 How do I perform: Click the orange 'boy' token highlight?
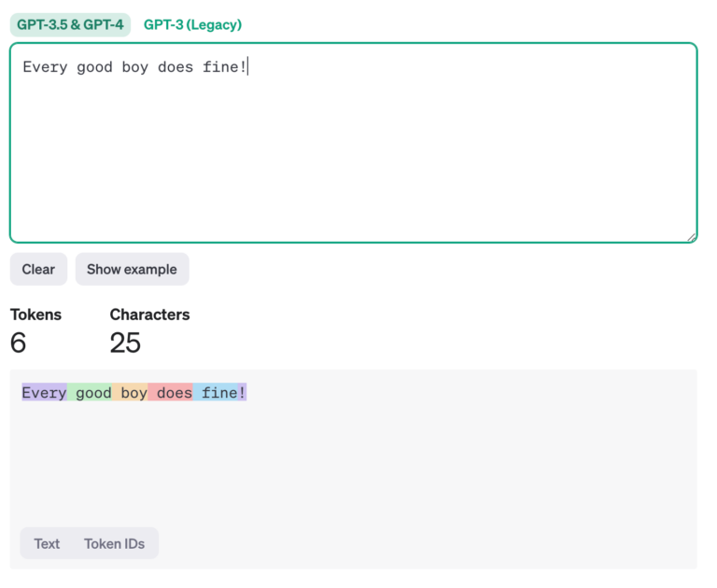pyautogui.click(x=130, y=392)
